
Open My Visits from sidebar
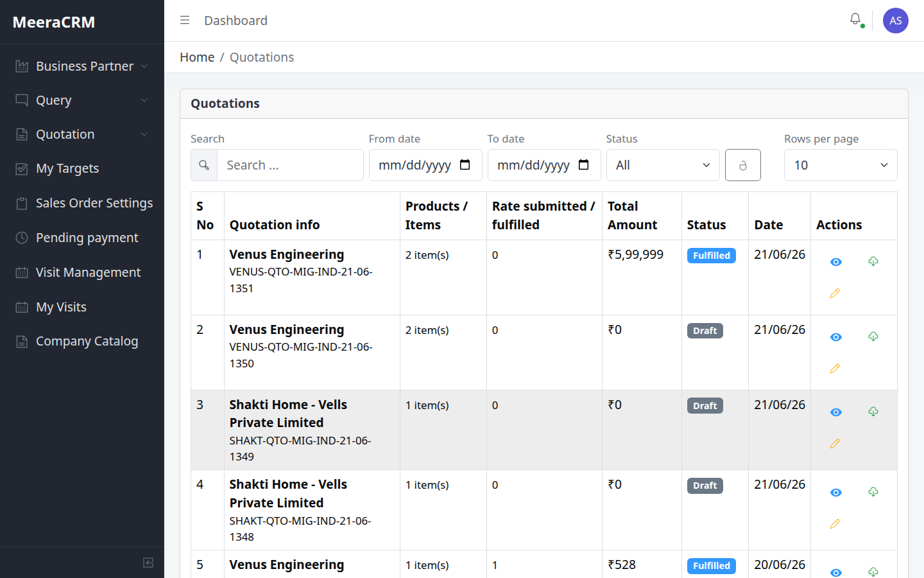click(x=82, y=307)
